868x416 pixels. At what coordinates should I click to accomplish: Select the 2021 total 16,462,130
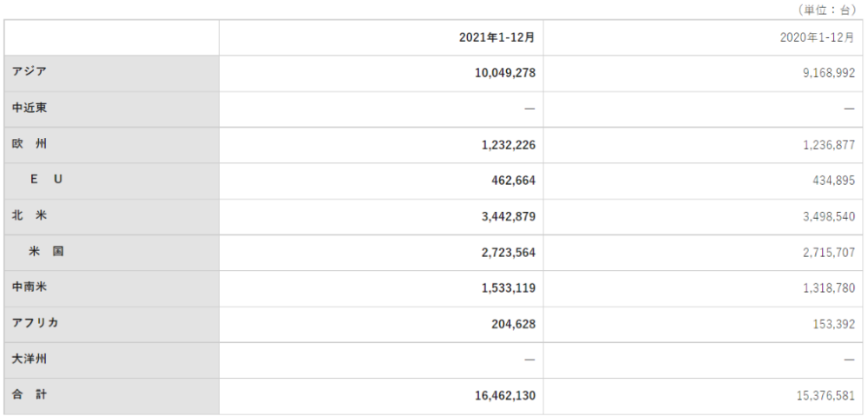point(505,395)
